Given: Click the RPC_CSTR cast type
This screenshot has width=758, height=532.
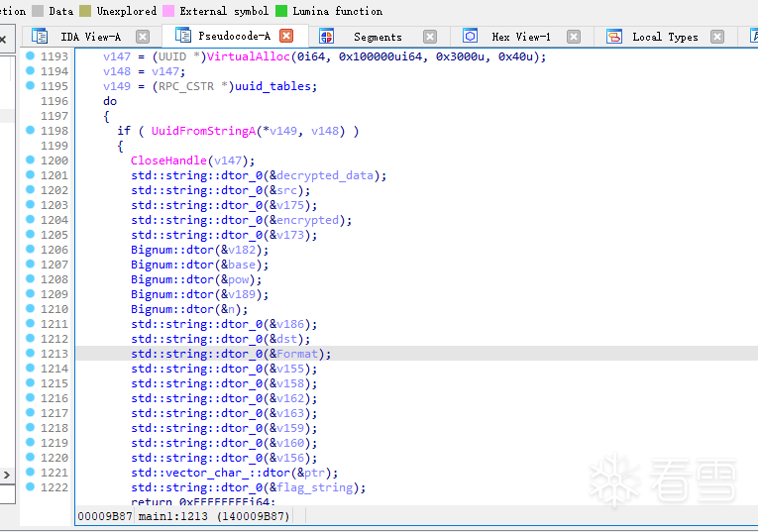Looking at the screenshot, I should click(186, 86).
